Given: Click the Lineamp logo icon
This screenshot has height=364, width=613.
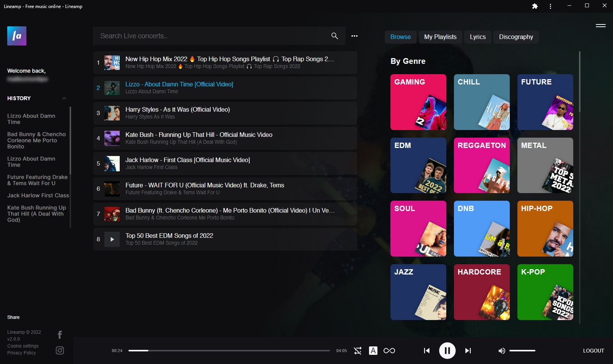Looking at the screenshot, I should 17,36.
